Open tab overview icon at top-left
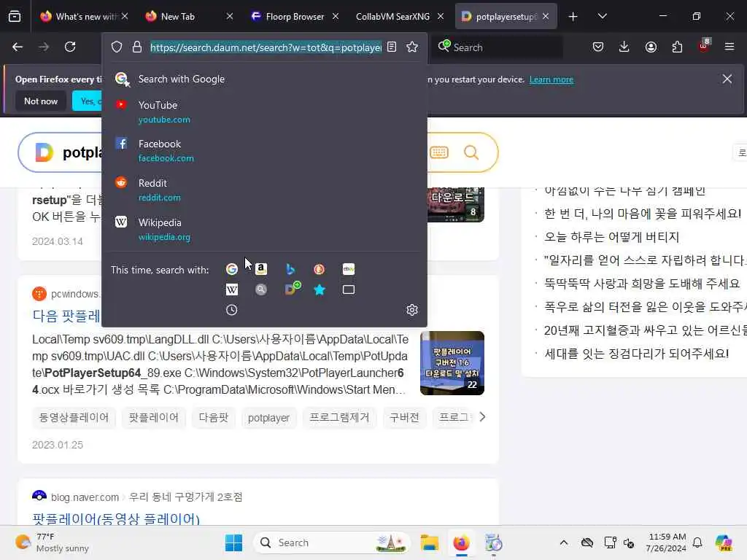 click(x=15, y=16)
